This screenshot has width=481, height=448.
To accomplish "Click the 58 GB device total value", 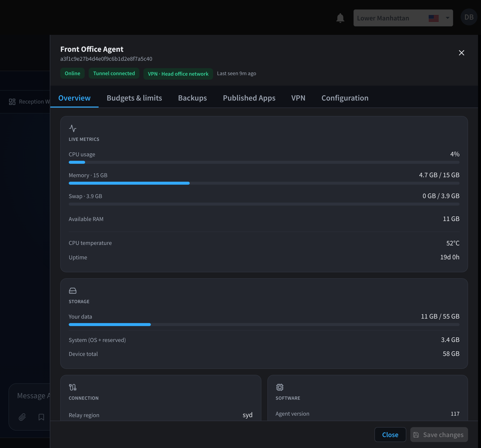I will (x=451, y=354).
